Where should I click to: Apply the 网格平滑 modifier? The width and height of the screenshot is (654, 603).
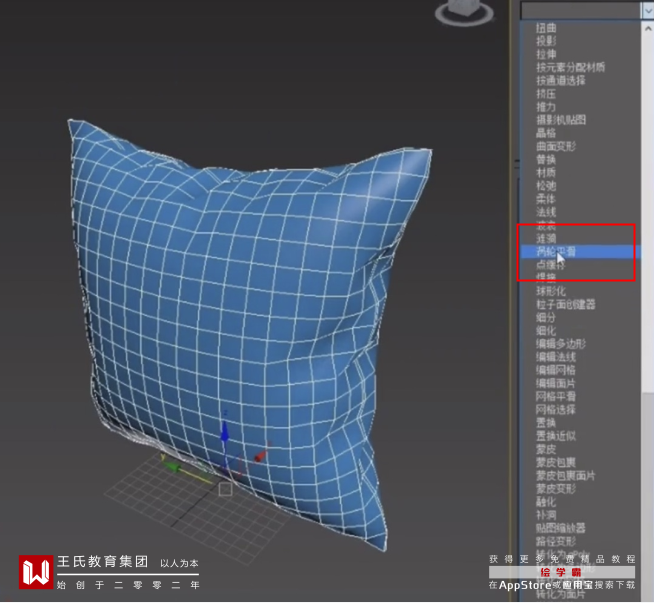[x=556, y=397]
